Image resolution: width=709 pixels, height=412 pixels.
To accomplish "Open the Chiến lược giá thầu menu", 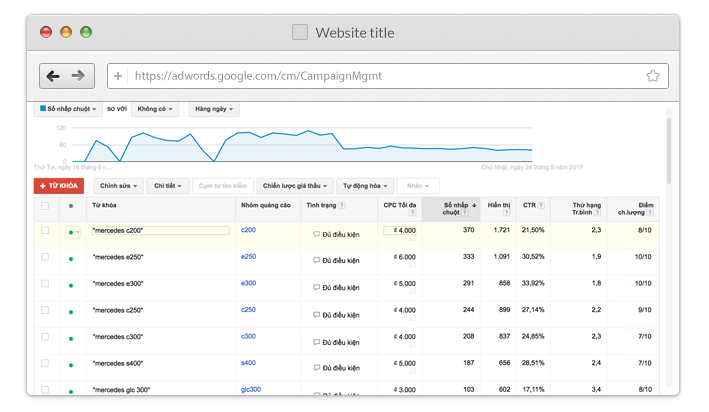I will (x=294, y=185).
